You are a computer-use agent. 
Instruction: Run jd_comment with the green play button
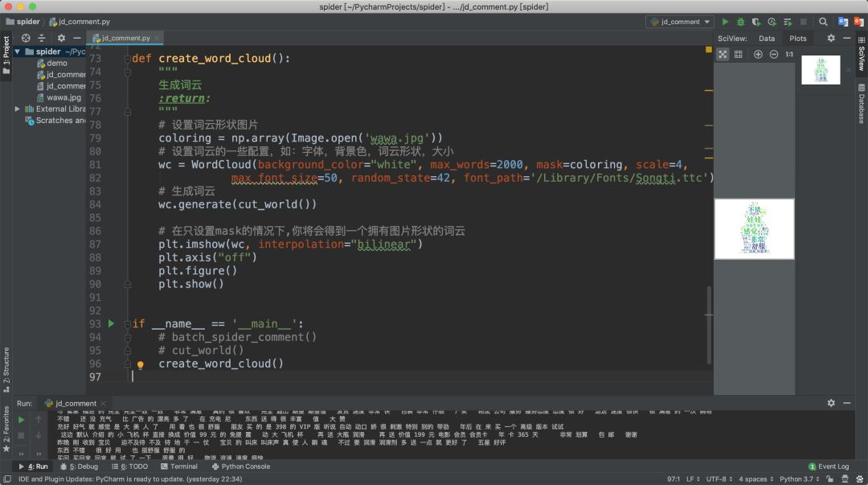725,22
